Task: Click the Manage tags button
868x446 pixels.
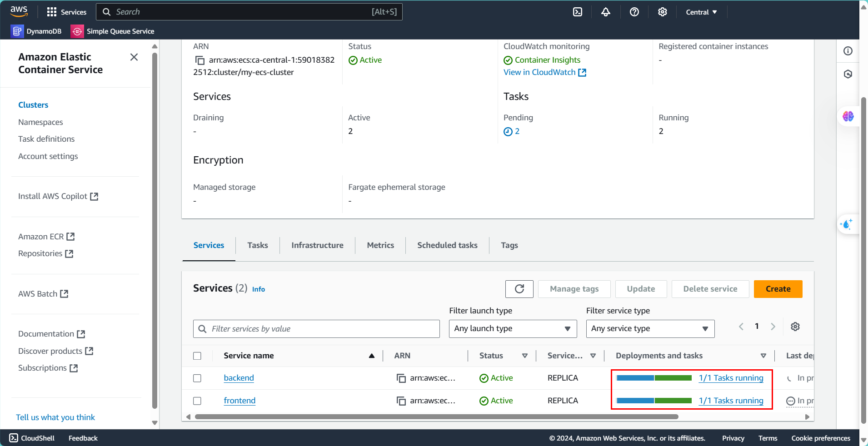Action: 574,289
